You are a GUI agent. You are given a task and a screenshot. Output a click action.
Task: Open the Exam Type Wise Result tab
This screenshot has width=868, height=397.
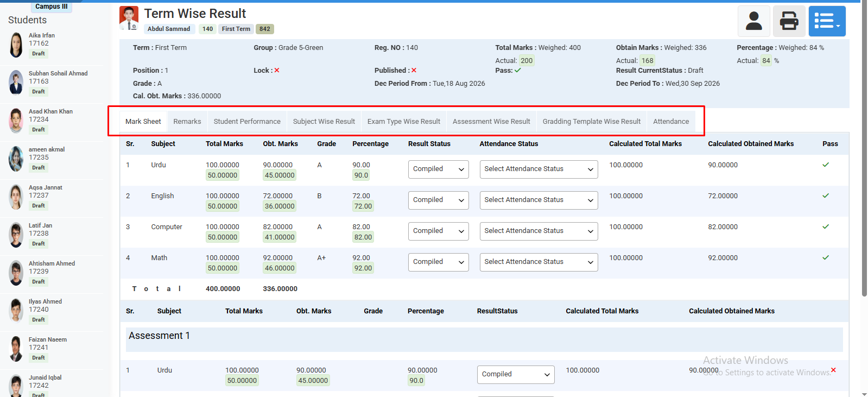click(x=404, y=122)
